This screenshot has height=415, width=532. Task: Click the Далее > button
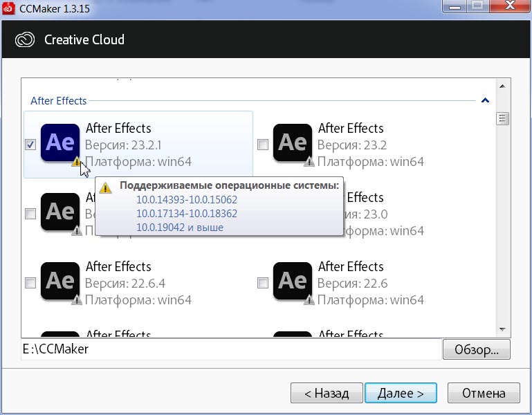coord(401,393)
